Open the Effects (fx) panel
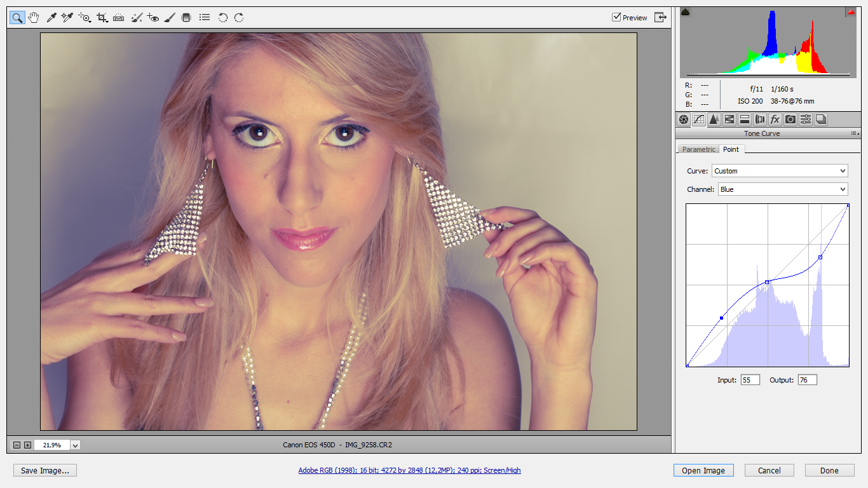Viewport: 868px width, 488px height. 775,119
